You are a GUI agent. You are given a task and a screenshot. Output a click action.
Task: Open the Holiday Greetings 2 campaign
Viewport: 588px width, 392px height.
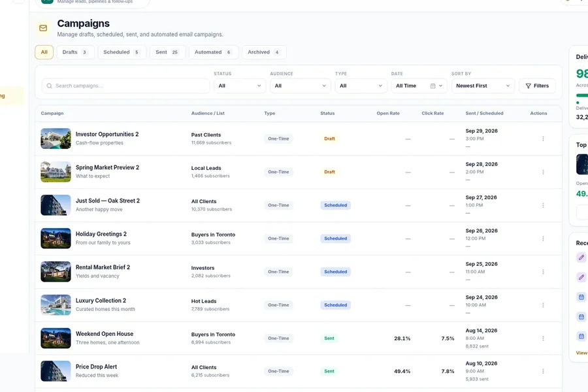[101, 234]
